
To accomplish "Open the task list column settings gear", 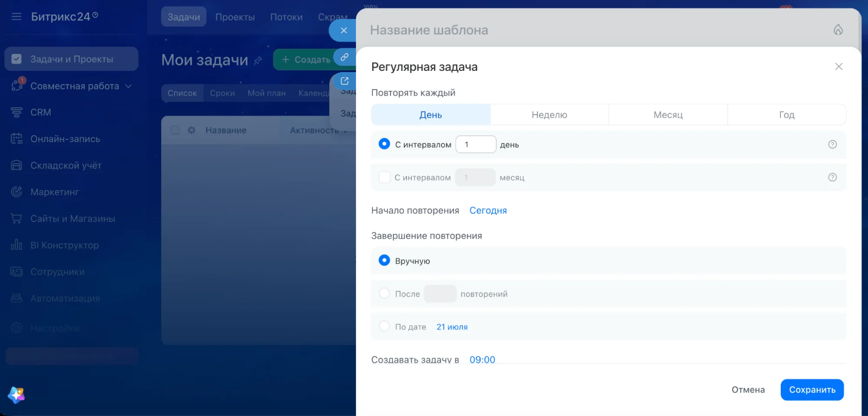I will click(191, 130).
